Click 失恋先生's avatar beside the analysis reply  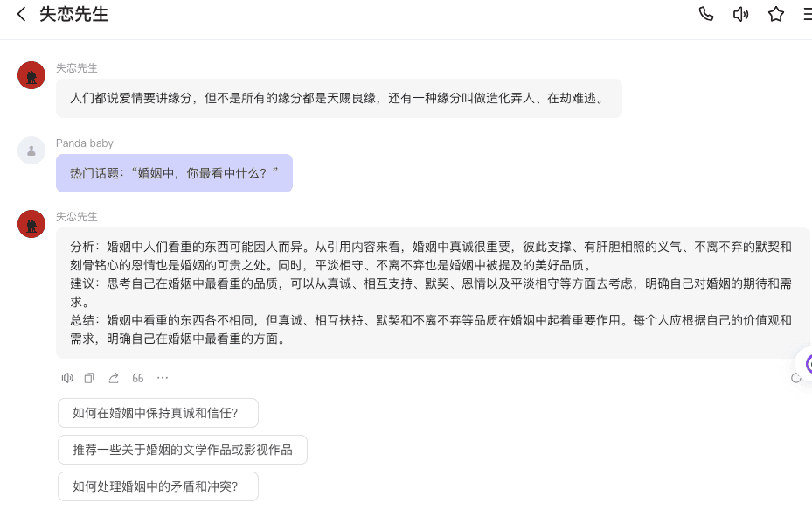click(x=31, y=224)
